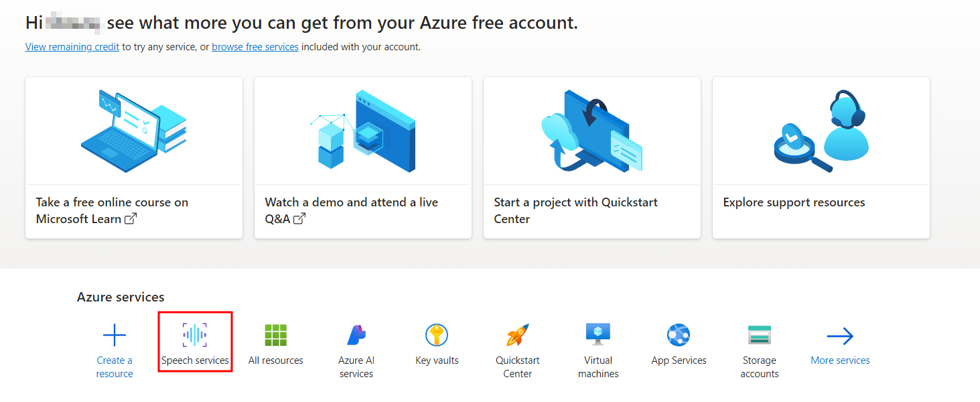
Task: Open Azure AI services icon
Action: [356, 335]
